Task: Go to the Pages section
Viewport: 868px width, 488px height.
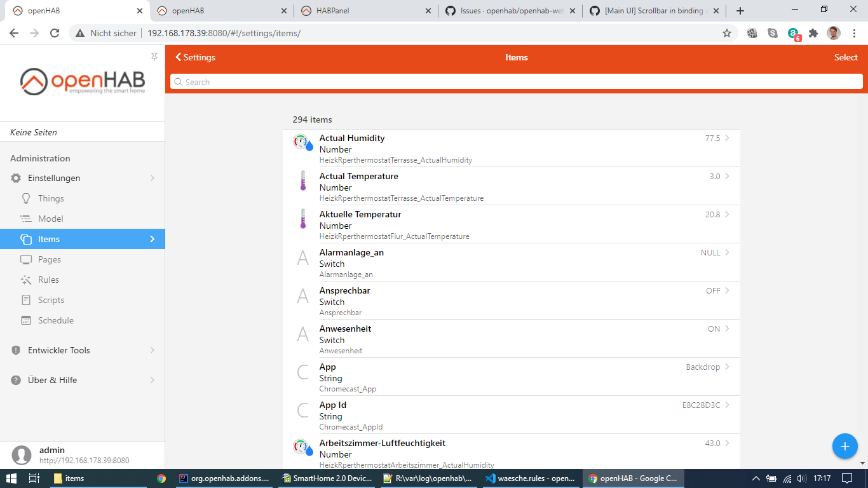Action: (x=51, y=259)
